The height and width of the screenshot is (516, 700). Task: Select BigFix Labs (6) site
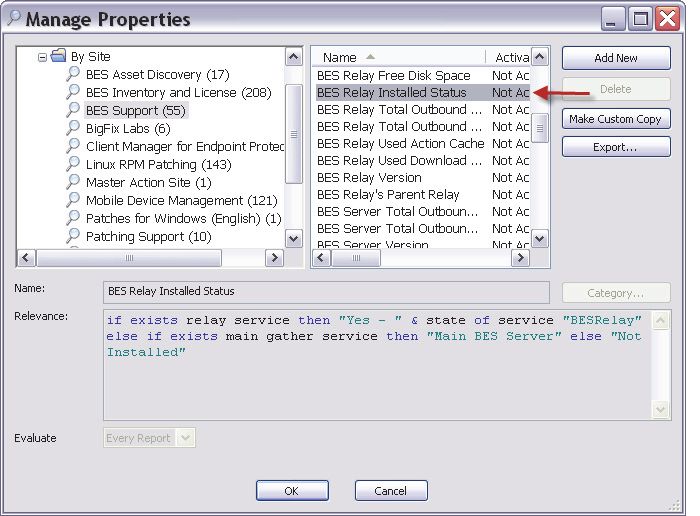[x=128, y=129]
